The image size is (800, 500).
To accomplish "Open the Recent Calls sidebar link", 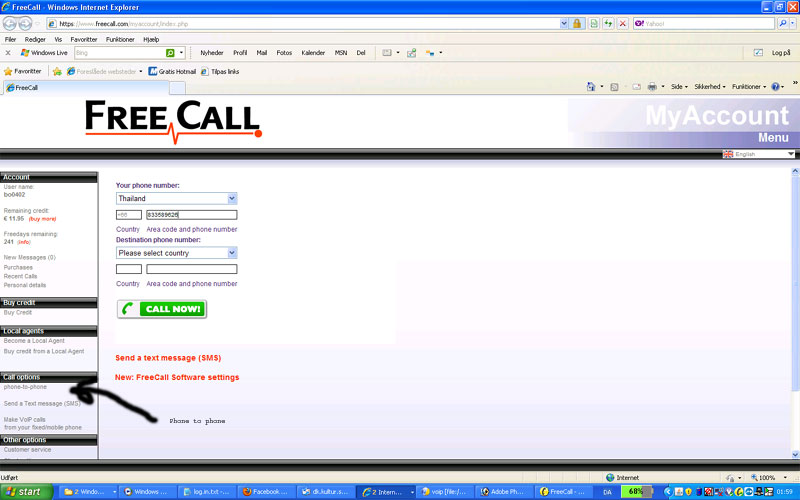I will 20,276.
